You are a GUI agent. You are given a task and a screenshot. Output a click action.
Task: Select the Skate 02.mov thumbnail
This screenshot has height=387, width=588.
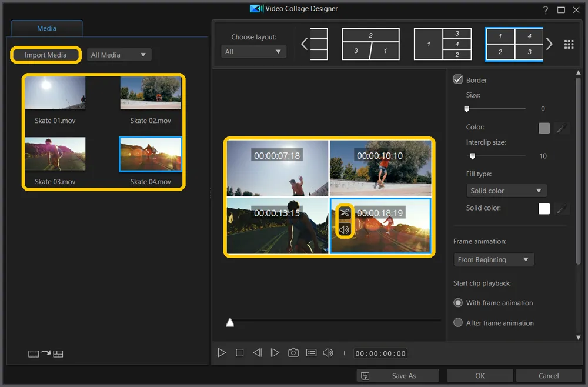pyautogui.click(x=151, y=93)
